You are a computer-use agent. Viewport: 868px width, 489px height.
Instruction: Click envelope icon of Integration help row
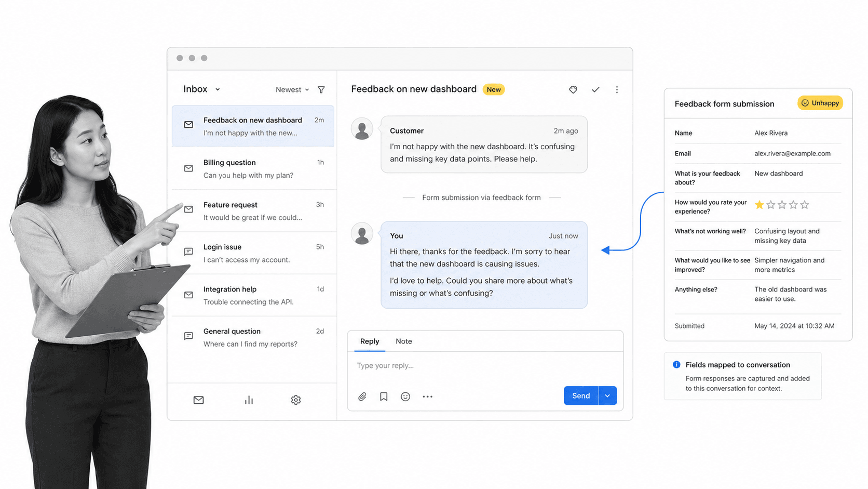pos(188,295)
